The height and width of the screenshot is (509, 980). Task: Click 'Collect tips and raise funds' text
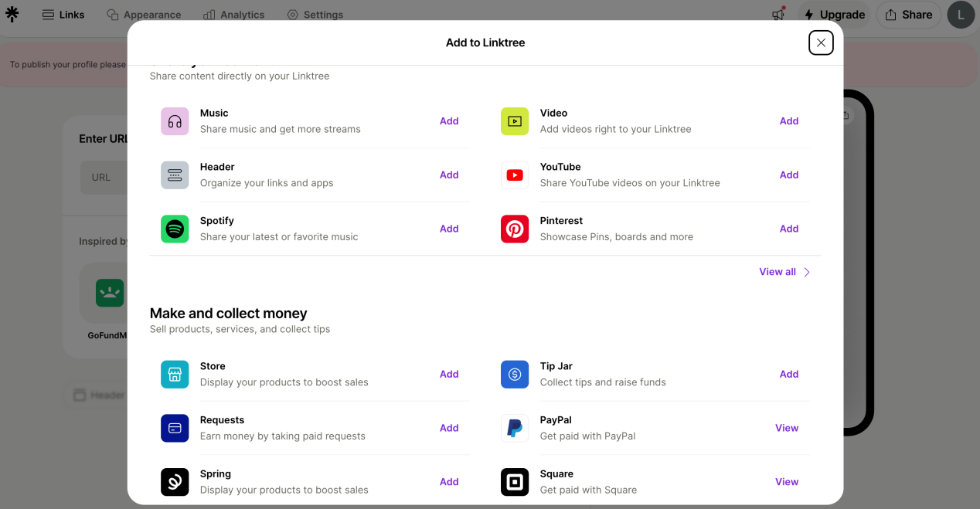603,382
